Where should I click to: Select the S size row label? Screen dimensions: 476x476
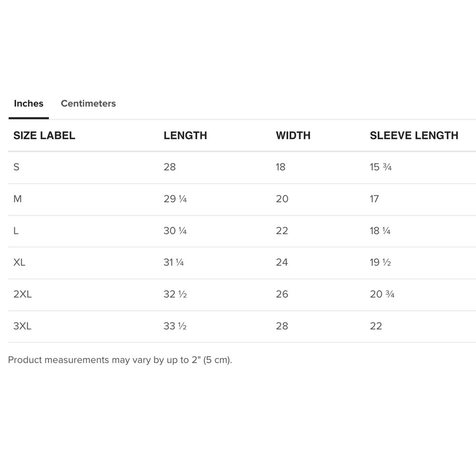[17, 167]
